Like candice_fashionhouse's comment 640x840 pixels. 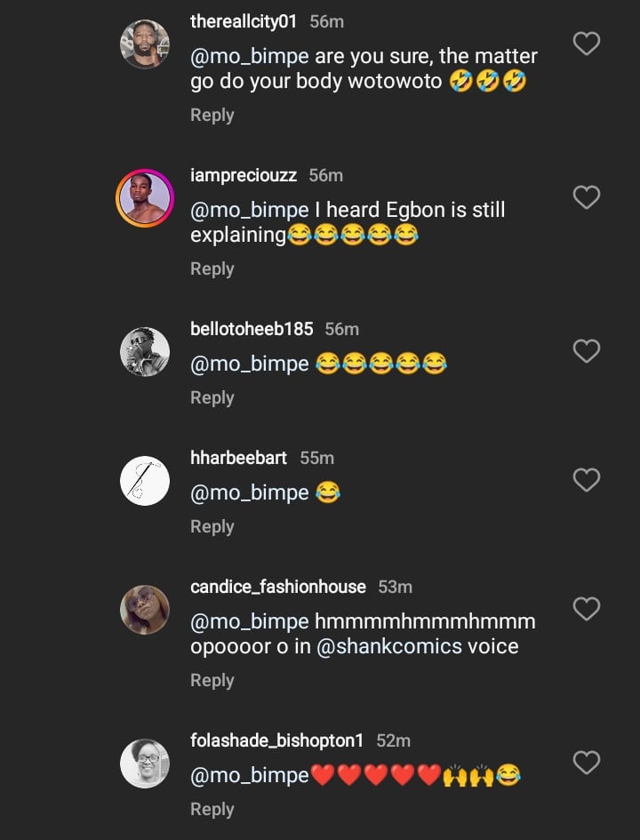coord(587,609)
